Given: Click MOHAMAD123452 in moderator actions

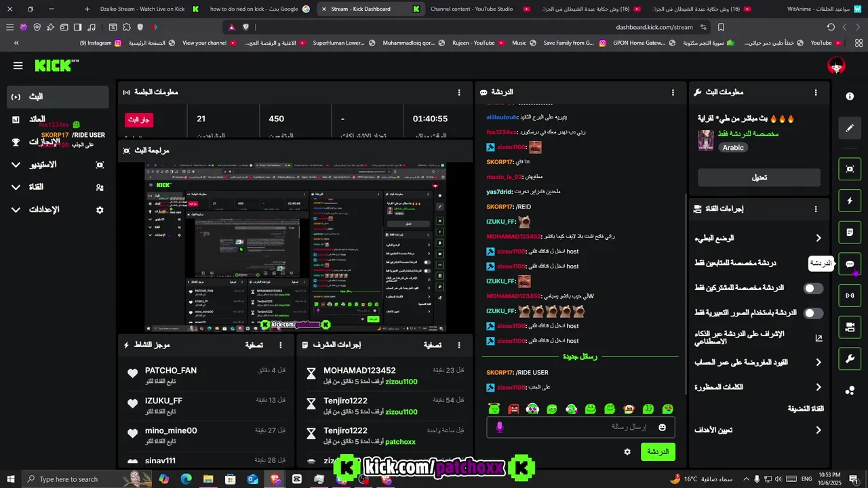Looking at the screenshot, I should click(359, 371).
